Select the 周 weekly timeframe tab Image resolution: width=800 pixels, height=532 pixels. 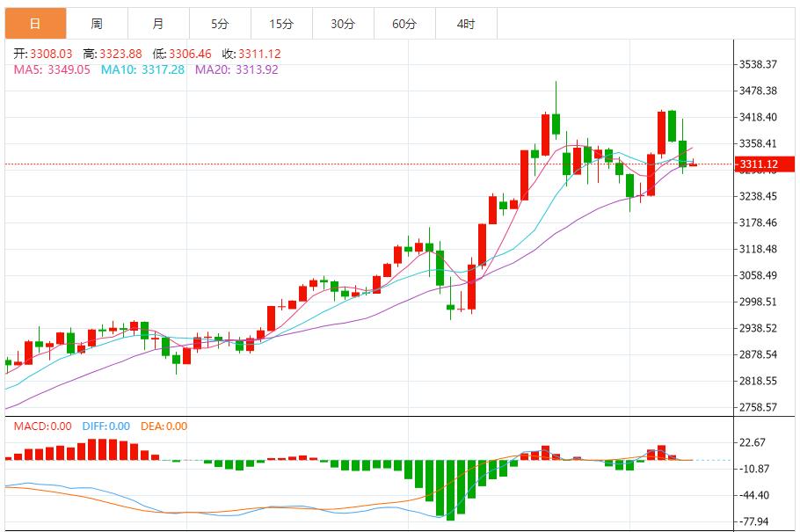click(x=96, y=24)
